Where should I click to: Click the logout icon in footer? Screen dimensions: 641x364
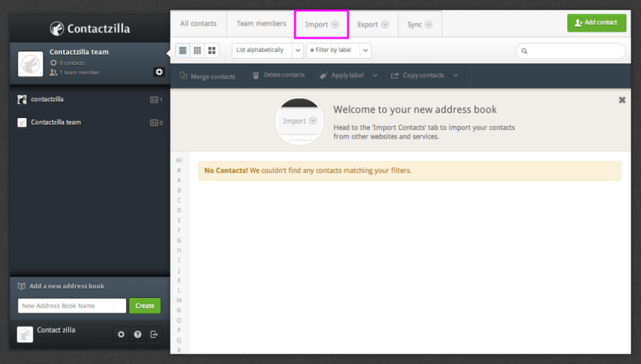(x=154, y=334)
